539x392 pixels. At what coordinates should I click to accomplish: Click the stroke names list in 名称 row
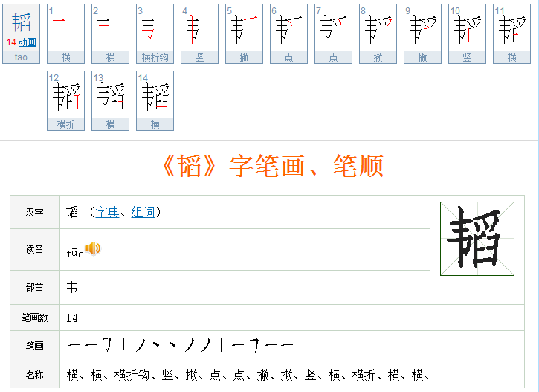coord(248,375)
